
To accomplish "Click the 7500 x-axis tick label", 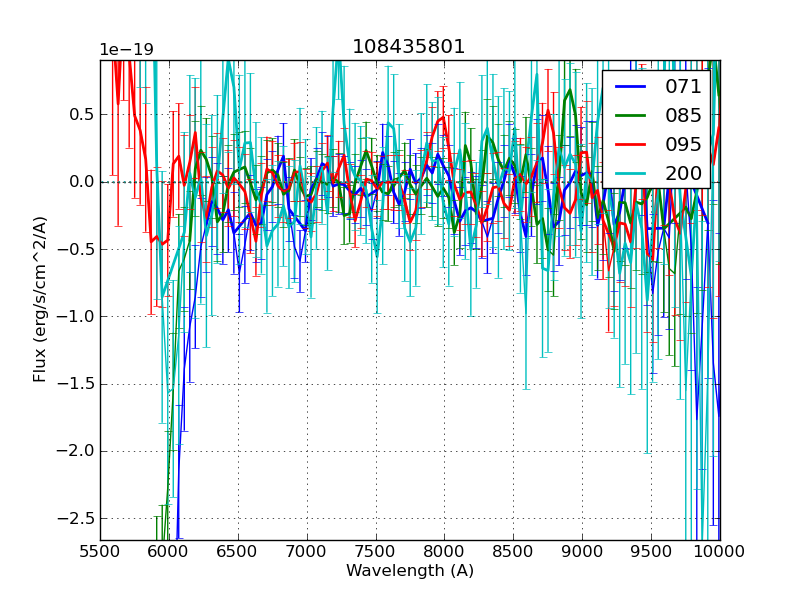I will pyautogui.click(x=376, y=551).
